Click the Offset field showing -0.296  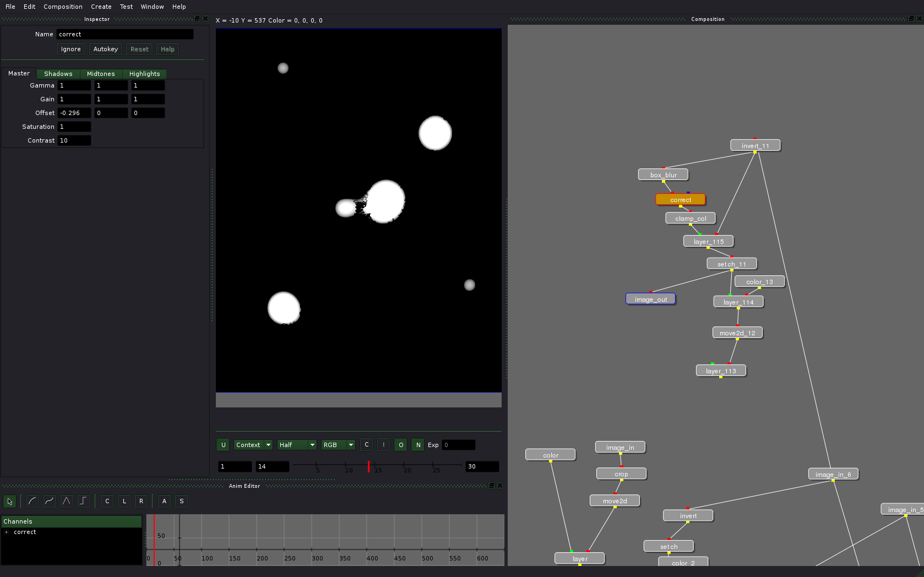coord(74,113)
